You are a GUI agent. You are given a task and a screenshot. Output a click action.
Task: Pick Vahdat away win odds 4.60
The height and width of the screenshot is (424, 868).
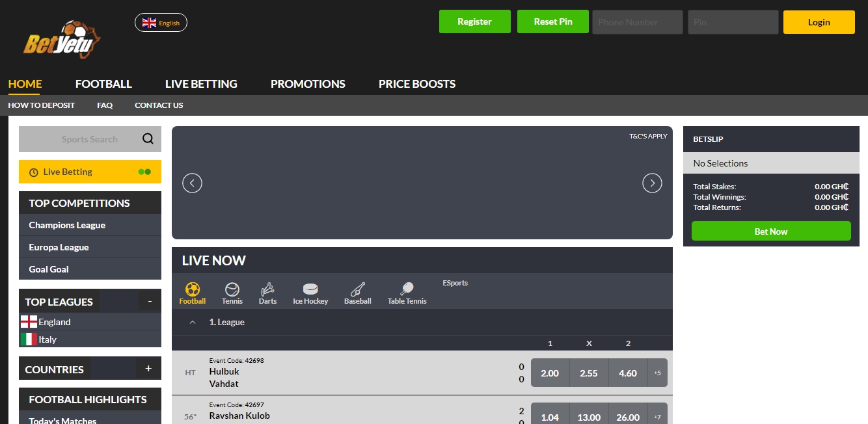tap(628, 373)
